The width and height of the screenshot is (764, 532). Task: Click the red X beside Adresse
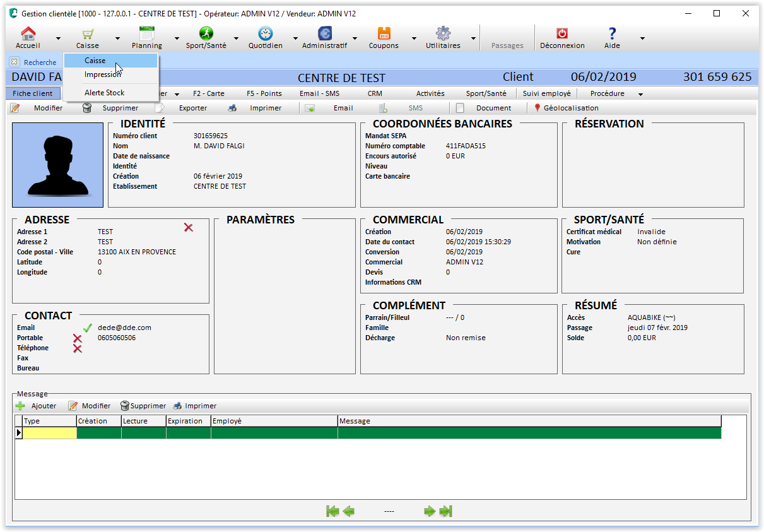click(x=188, y=227)
